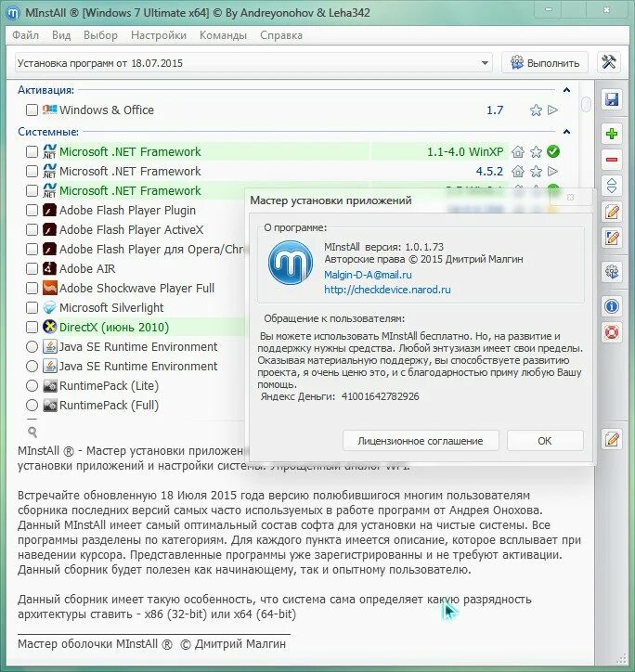Click home icon on .NET Framework 4.5.2 row
The height and width of the screenshot is (672, 635).
(518, 172)
